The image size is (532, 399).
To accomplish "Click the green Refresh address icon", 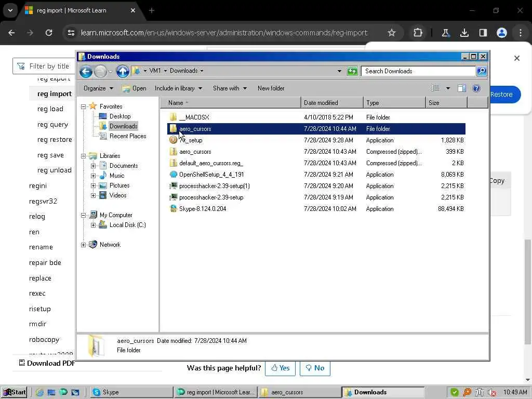I will 352,71.
